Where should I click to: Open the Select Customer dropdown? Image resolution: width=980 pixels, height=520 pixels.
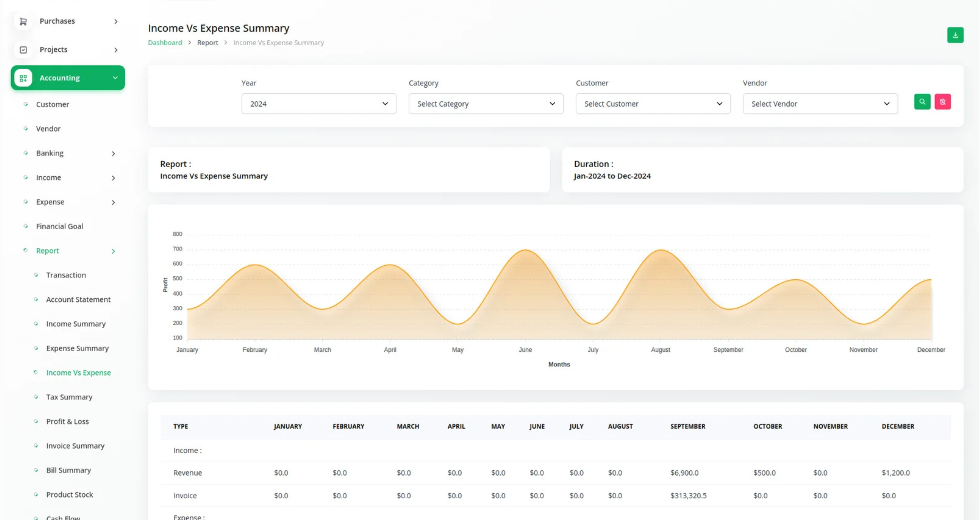point(653,104)
